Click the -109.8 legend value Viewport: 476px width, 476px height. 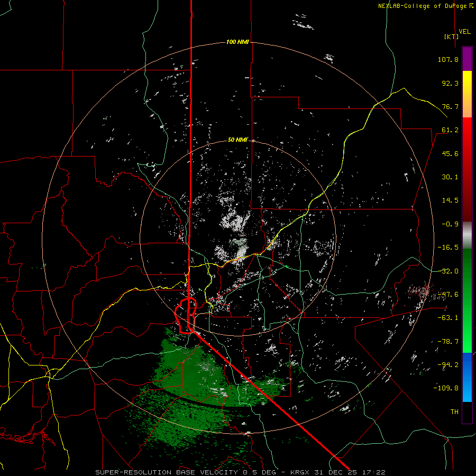tap(446, 388)
